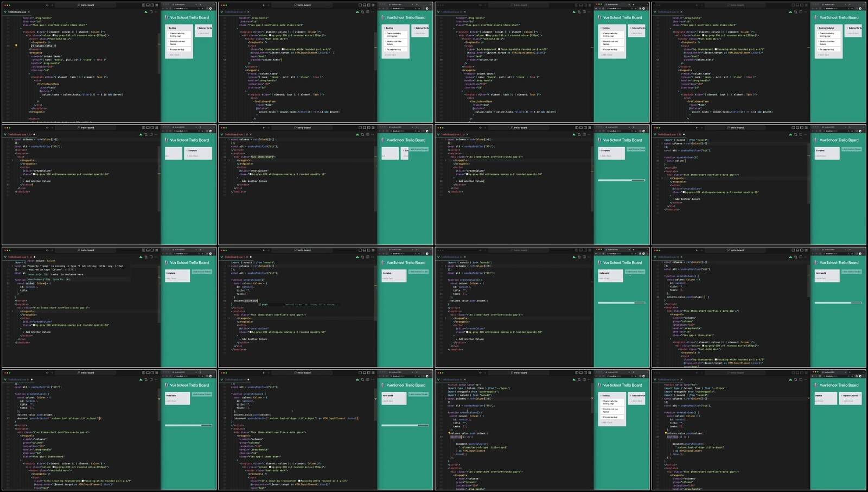Open Customize Layout in the top-left frame
The image size is (868, 492).
157,5
